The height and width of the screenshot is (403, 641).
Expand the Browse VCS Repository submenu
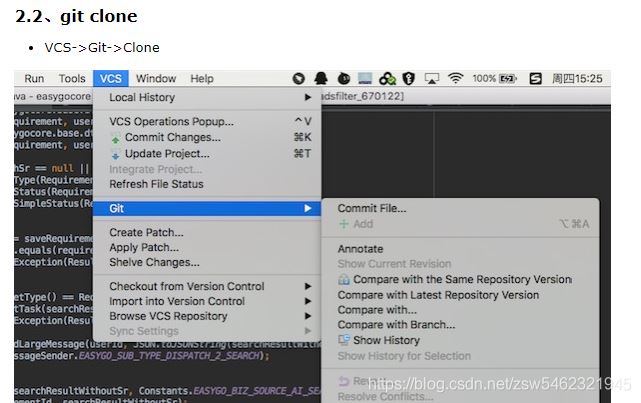(x=308, y=316)
